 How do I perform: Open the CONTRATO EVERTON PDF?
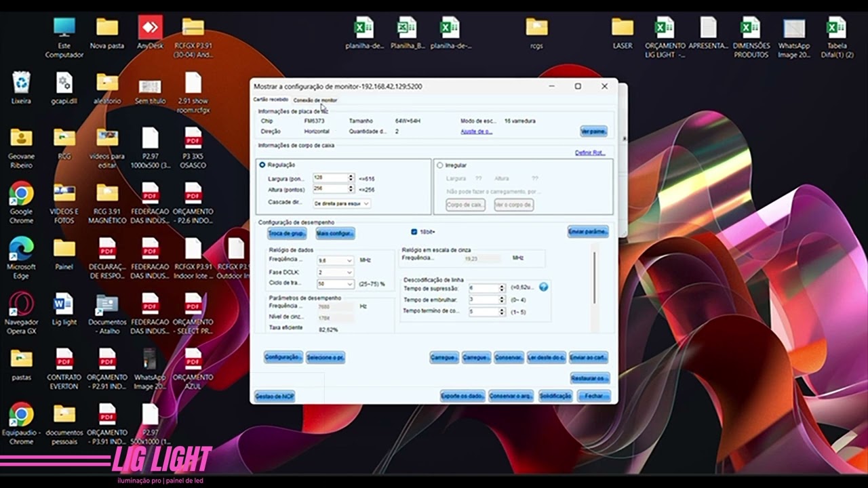64,369
